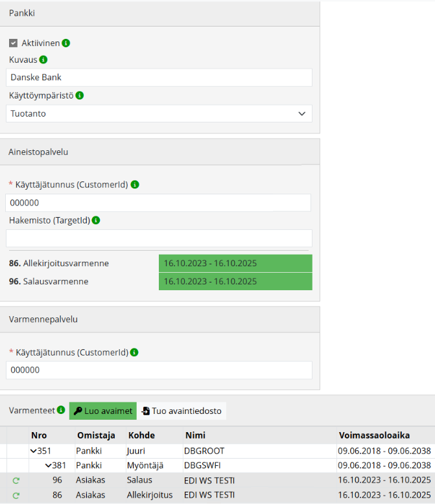Image resolution: width=435 pixels, height=504 pixels.
Task: Click the green Allekirjoitusvarmenne validity bar
Action: (x=235, y=264)
